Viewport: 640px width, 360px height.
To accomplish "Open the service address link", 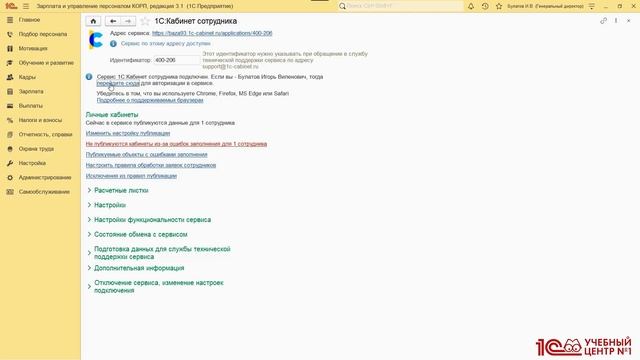I will pos(212,33).
